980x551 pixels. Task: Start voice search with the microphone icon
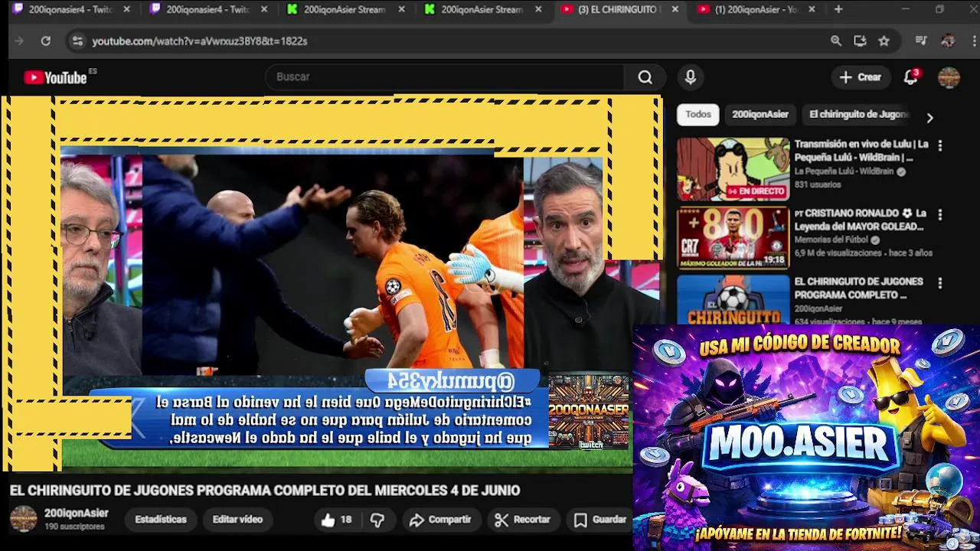point(691,77)
